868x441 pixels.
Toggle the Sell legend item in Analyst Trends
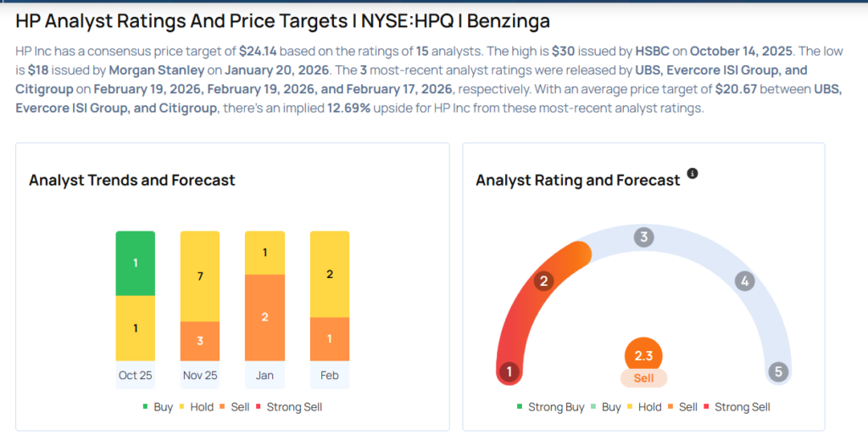click(234, 407)
